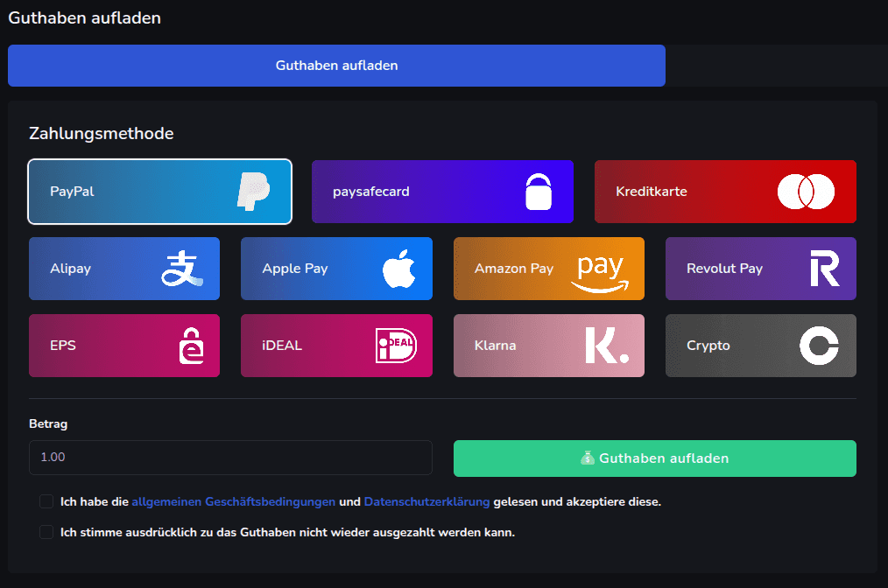888x588 pixels.
Task: Choose Klarna with the K. logo
Action: 548,346
